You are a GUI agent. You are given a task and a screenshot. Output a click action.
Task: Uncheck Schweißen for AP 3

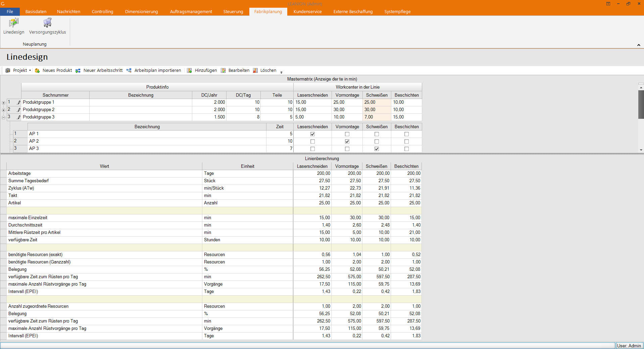pos(377,149)
